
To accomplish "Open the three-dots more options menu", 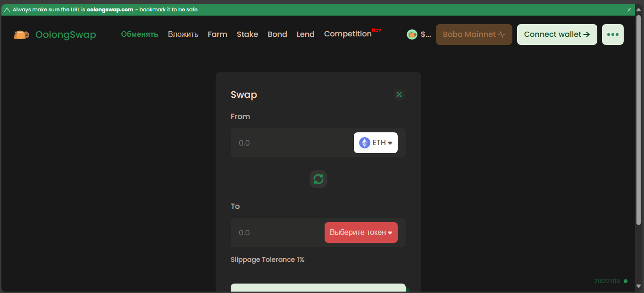I will [612, 34].
